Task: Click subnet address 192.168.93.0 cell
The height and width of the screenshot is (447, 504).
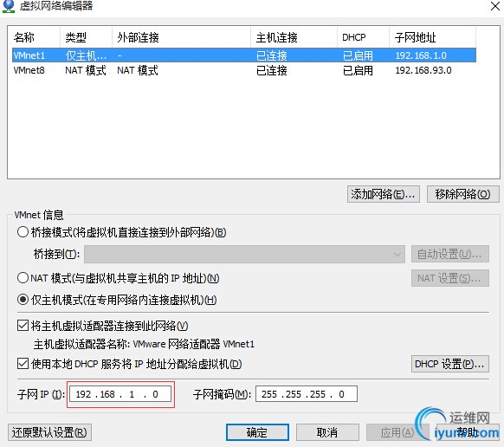Action: tap(423, 70)
